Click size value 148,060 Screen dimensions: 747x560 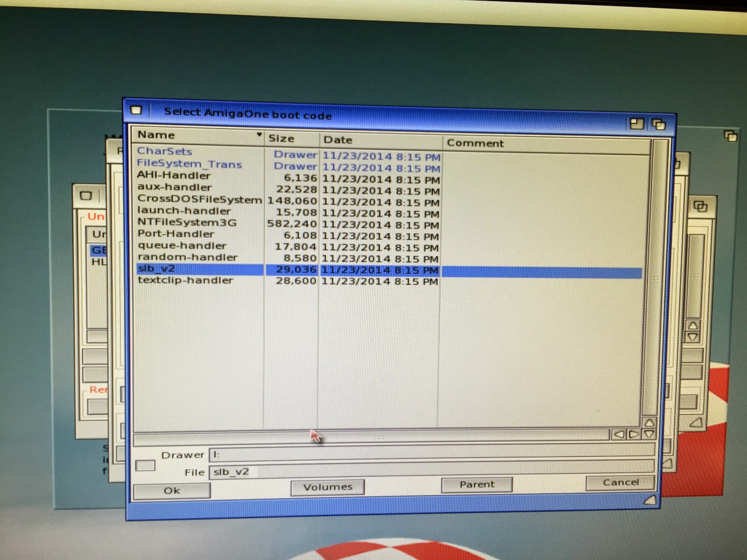[292, 201]
